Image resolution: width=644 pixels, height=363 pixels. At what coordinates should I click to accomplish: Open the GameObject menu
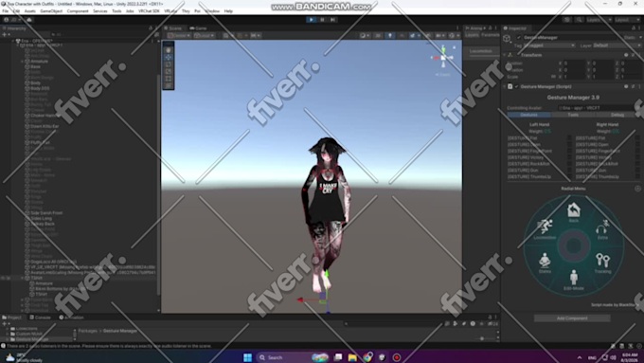point(51,11)
